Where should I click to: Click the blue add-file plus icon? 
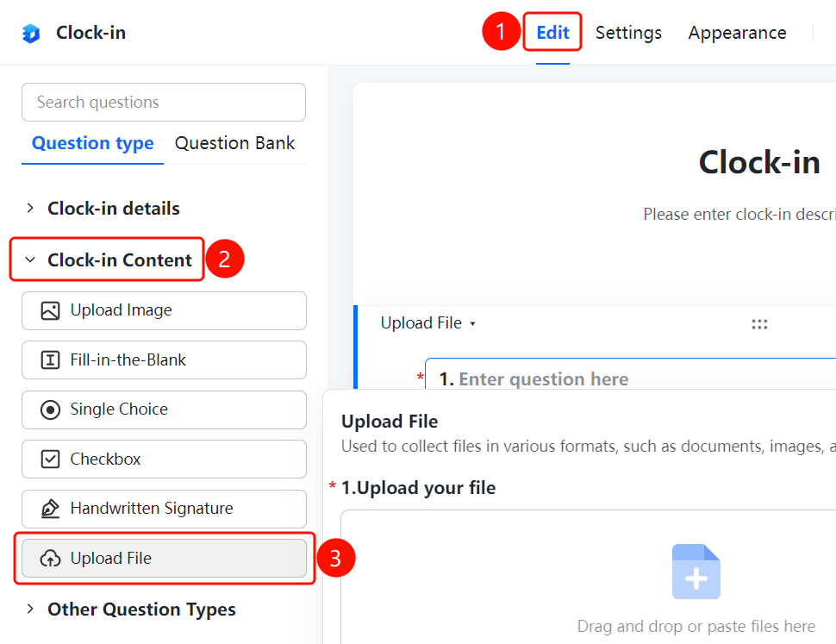(696, 572)
